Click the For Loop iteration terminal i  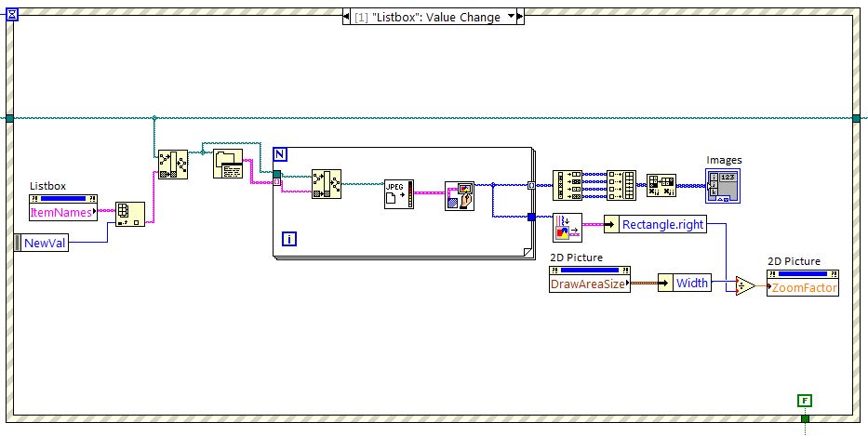pos(289,239)
